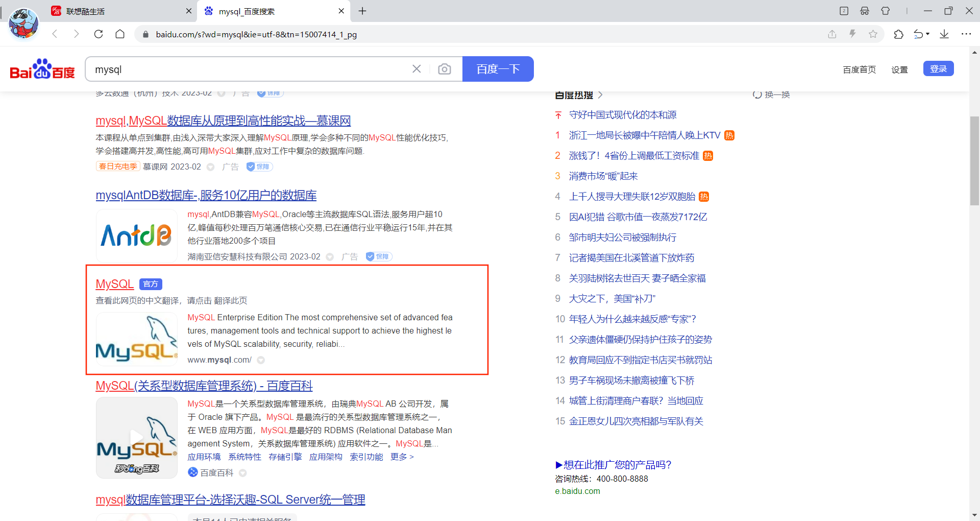Click the 百度一下 search button

click(498, 69)
